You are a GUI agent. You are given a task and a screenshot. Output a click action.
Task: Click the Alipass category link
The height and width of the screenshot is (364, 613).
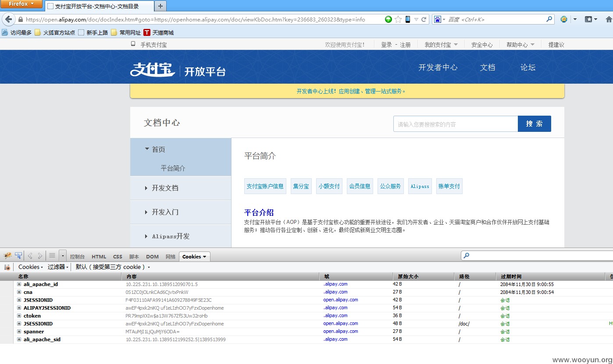point(420,186)
